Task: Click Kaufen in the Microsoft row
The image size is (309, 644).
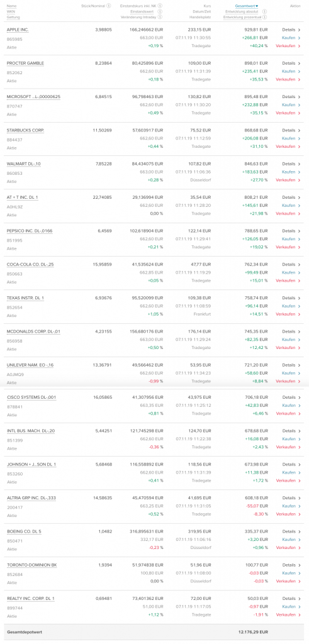Action: [291, 105]
